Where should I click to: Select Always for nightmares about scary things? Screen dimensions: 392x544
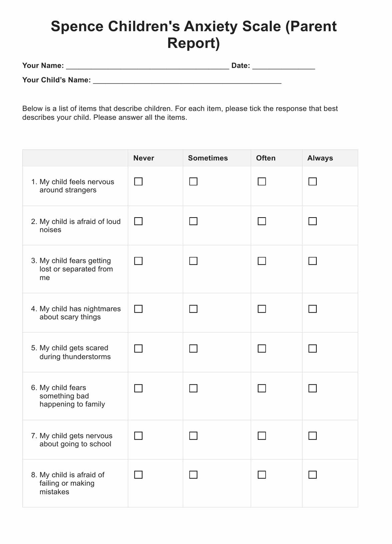[x=313, y=309]
